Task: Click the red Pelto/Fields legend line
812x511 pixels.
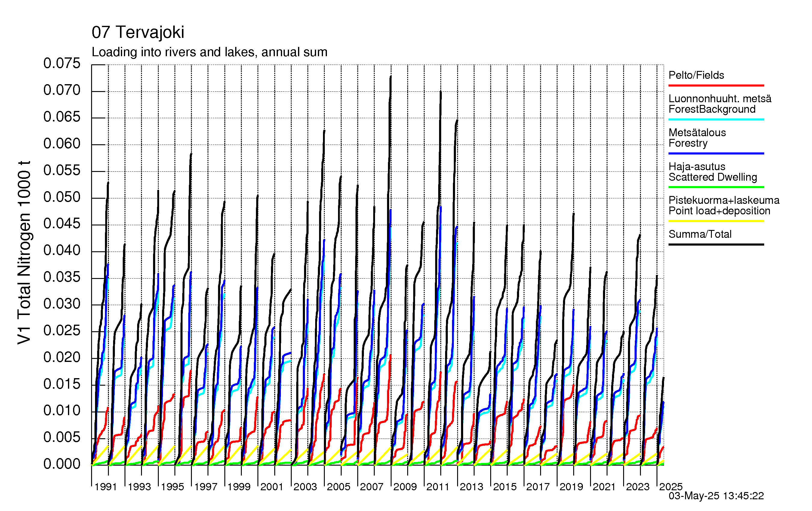Action: point(716,86)
